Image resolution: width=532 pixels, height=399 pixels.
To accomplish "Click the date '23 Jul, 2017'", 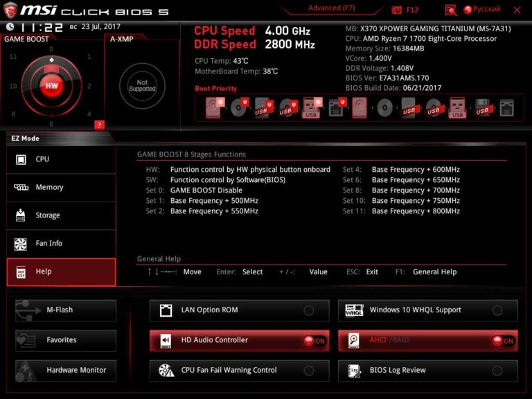I will coord(100,26).
